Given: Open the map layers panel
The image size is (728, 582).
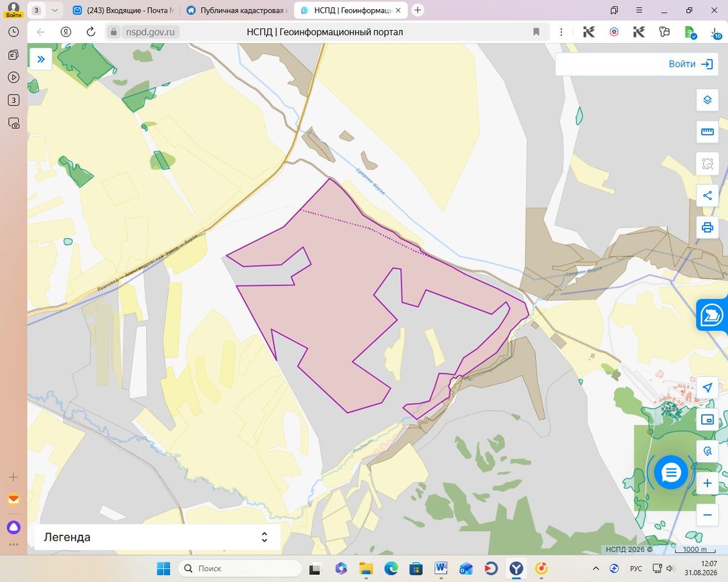Looking at the screenshot, I should click(x=707, y=100).
